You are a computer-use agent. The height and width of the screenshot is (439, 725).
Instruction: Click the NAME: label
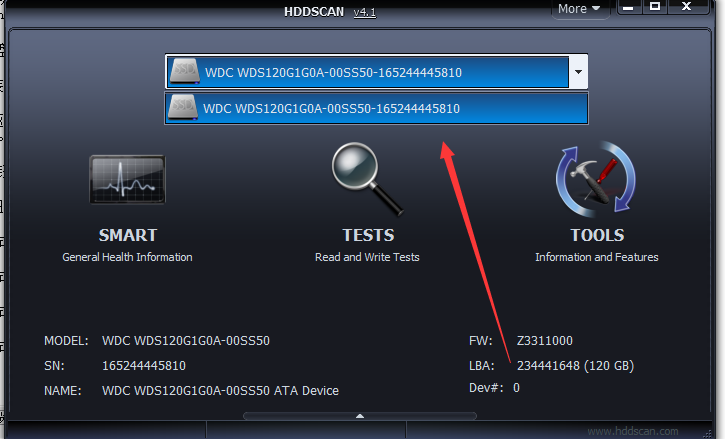[62, 391]
